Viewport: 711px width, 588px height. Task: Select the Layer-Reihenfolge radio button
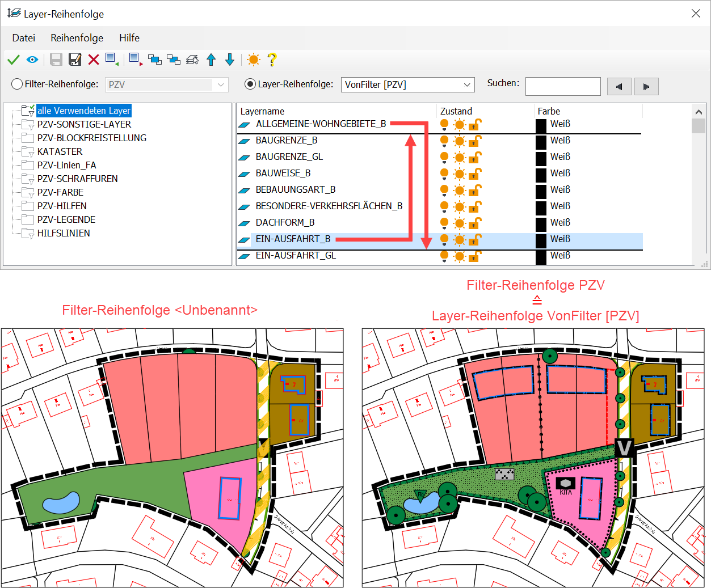pos(250,84)
